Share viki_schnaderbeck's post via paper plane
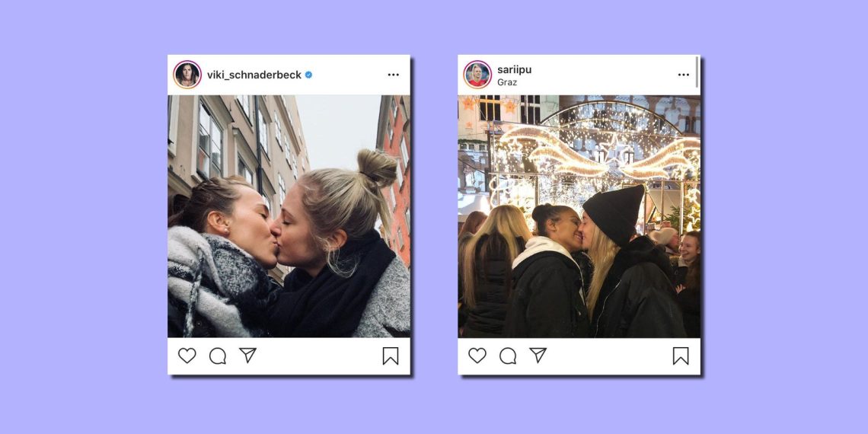868x434 pixels. pyautogui.click(x=247, y=355)
